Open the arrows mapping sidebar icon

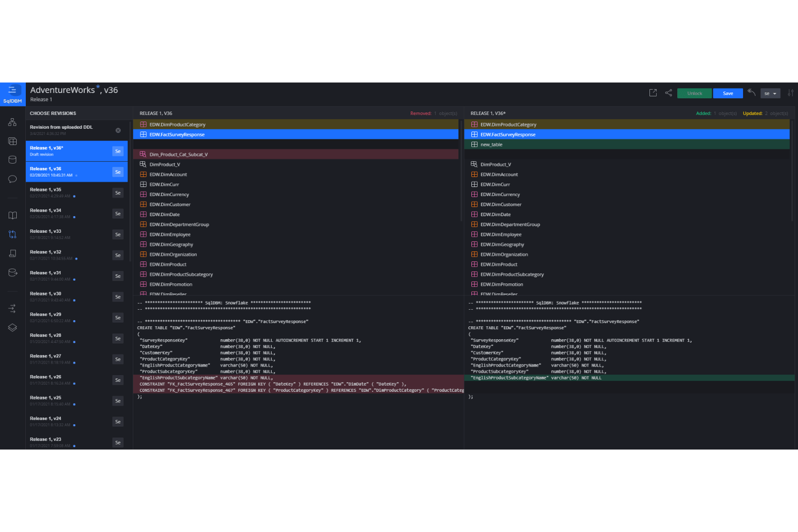click(x=12, y=308)
